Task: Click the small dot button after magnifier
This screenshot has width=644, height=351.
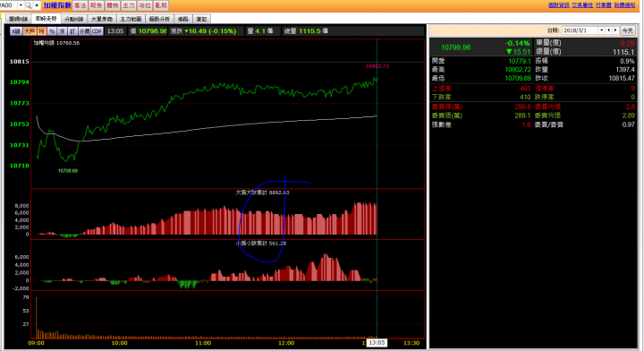Action: click(37, 5)
